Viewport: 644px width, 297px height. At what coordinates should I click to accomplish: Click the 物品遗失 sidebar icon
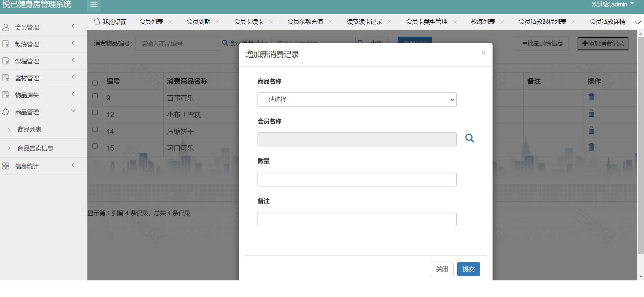pos(6,95)
